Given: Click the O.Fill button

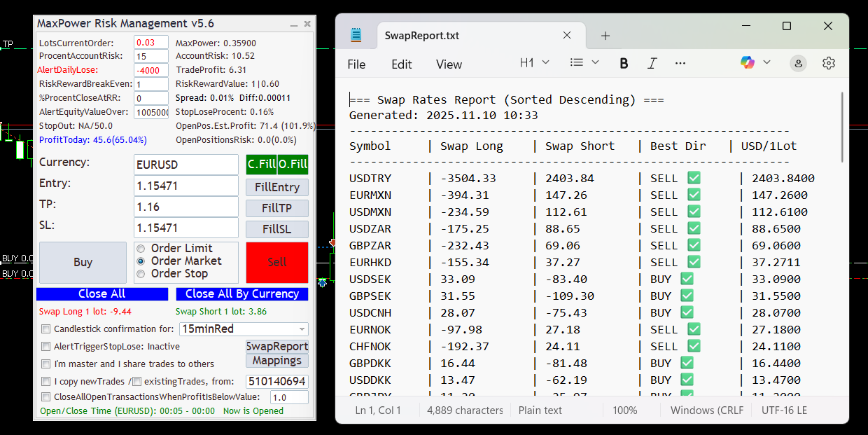Looking at the screenshot, I should (x=293, y=165).
